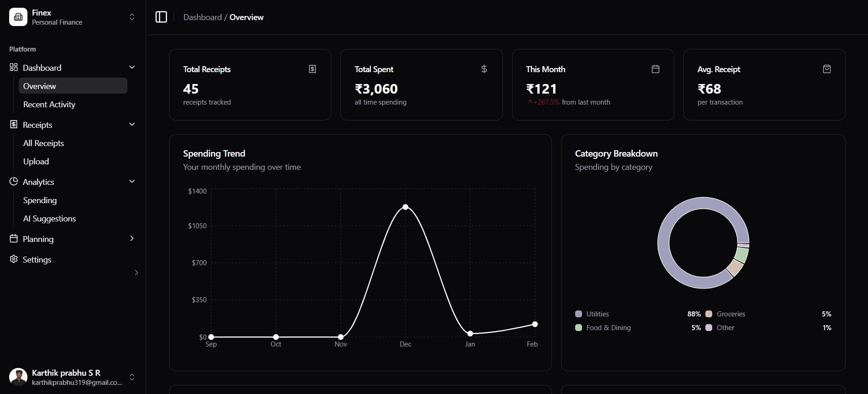Screen dimensions: 868x394
Task: Collapse the Dashboard section chevron
Action: tap(132, 68)
